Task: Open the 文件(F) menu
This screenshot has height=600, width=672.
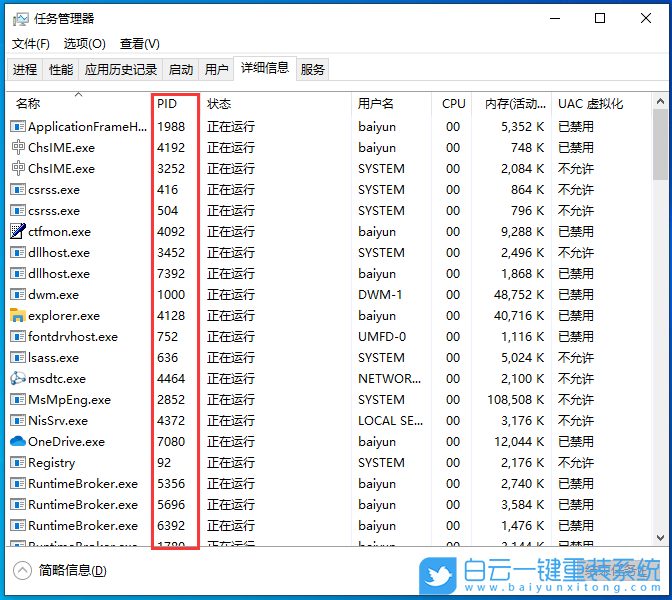Action: [x=30, y=44]
